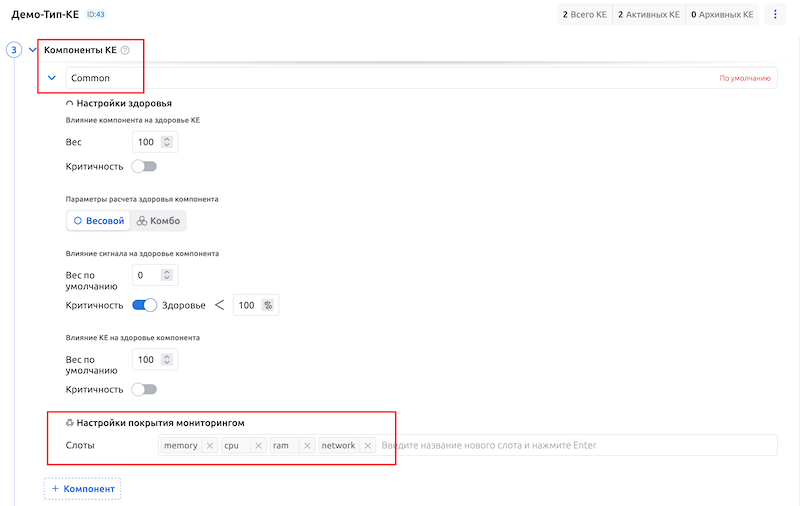Remove the memory slot tag
The image size is (800, 506).
pyautogui.click(x=210, y=446)
